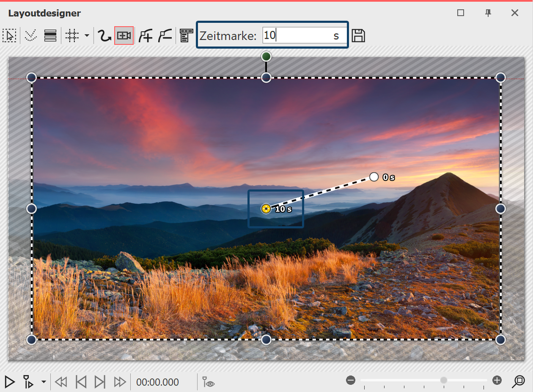Viewport: 533px width, 392px height.
Task: Click the Zeitmarke time input field
Action: (296, 36)
